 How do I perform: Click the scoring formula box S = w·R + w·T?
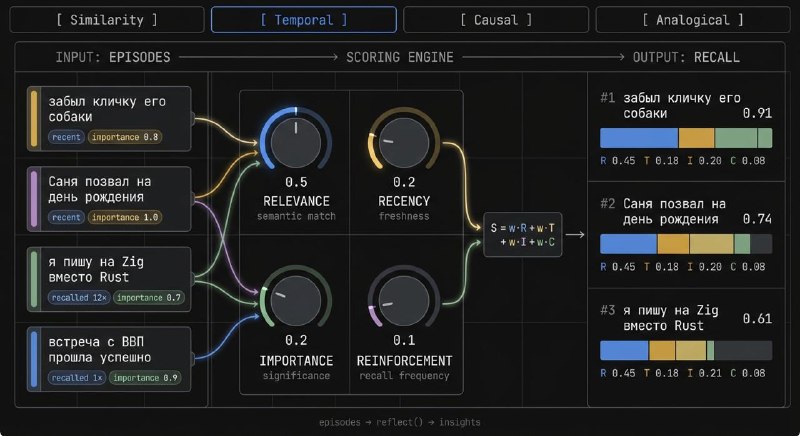[522, 235]
